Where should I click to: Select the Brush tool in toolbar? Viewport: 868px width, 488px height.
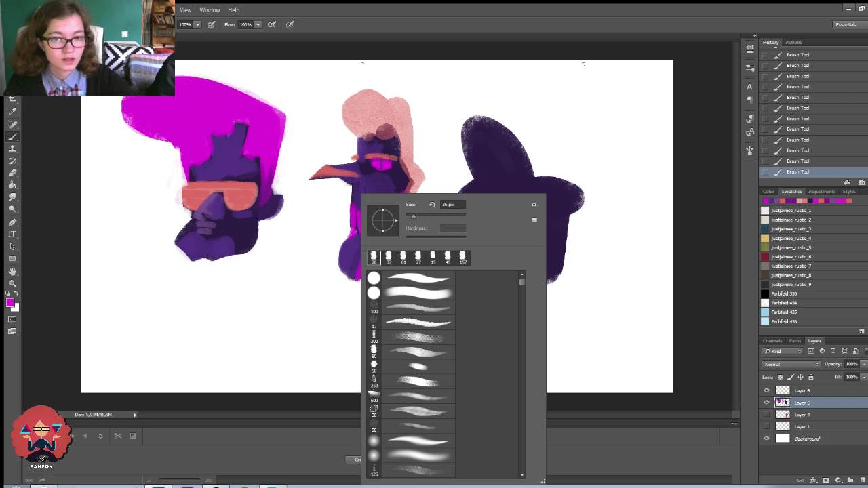pyautogui.click(x=12, y=136)
